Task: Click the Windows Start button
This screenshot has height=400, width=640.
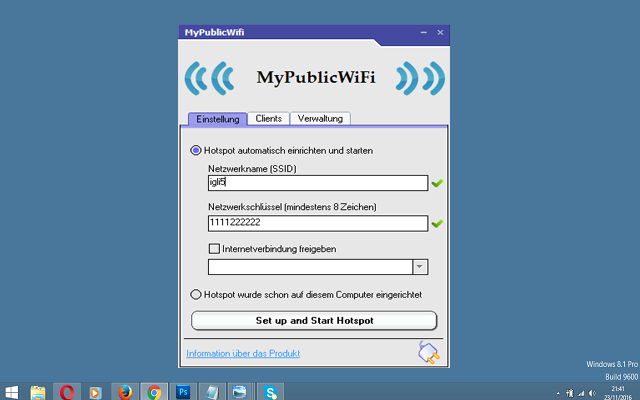Action: (12, 391)
